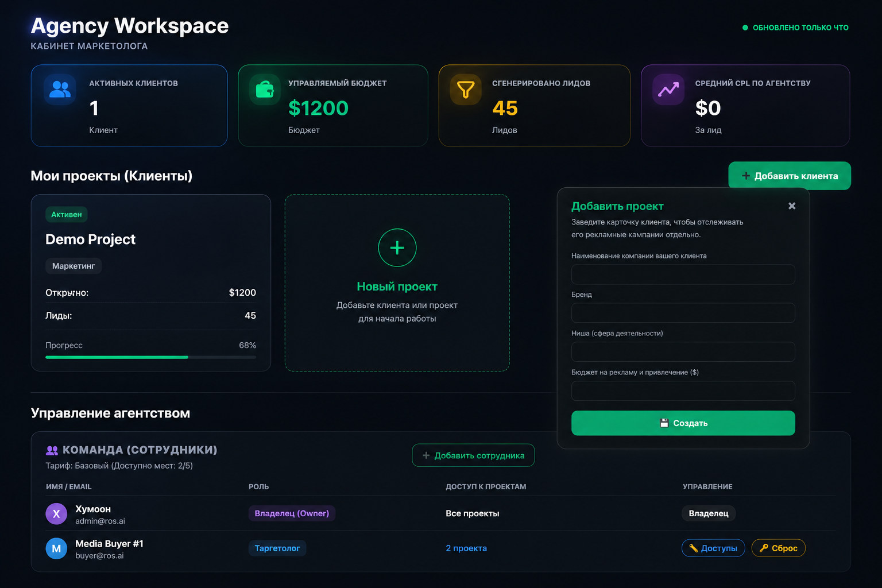Click the Все проекты access cell

pyautogui.click(x=473, y=513)
